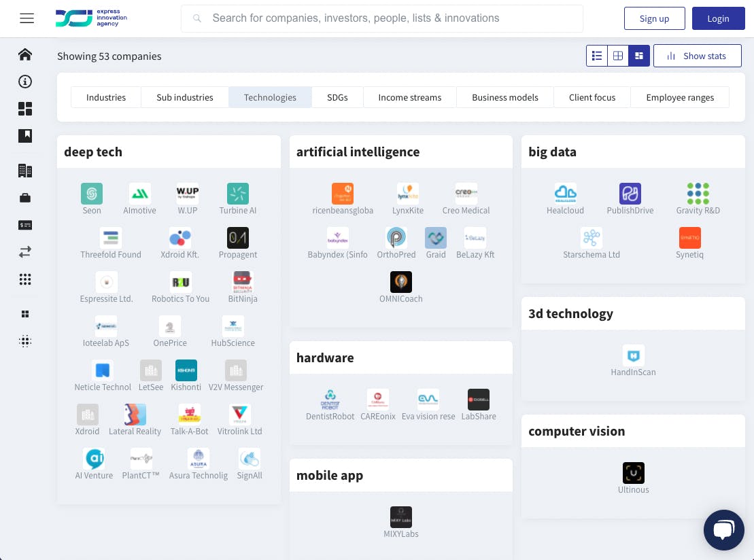Open the hamburger menu
754x560 pixels.
click(27, 19)
